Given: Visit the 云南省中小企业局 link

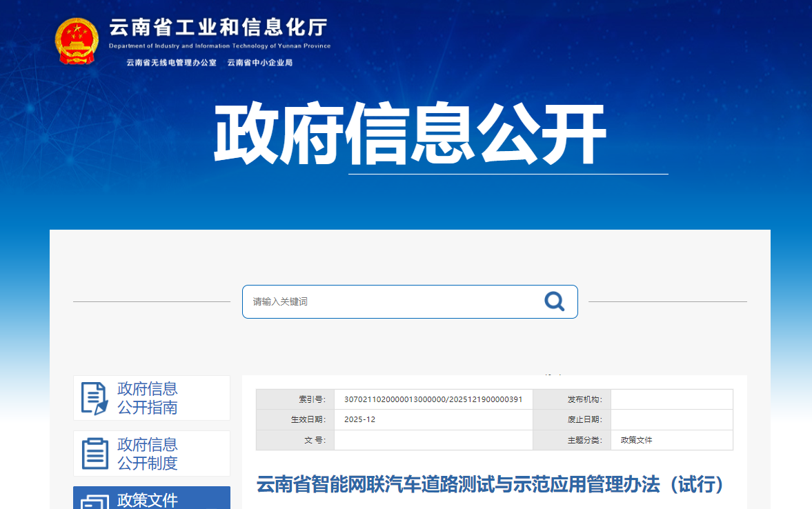Looking at the screenshot, I should pyautogui.click(x=259, y=63).
